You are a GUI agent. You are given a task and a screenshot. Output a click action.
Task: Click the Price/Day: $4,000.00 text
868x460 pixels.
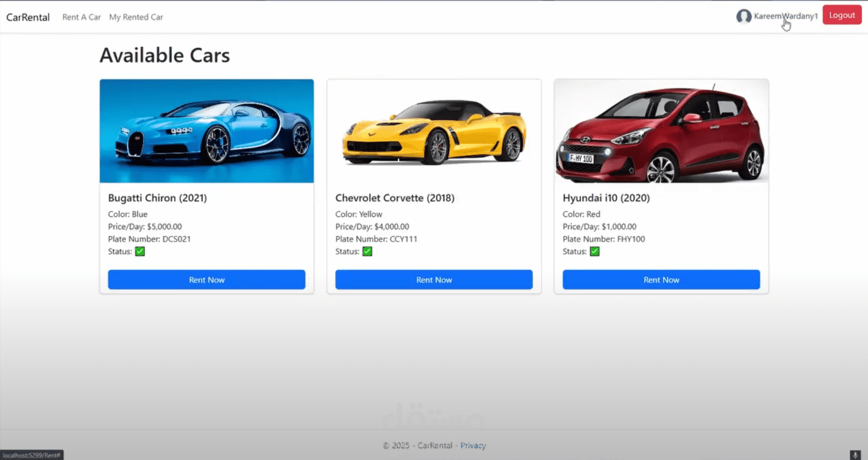(x=373, y=227)
